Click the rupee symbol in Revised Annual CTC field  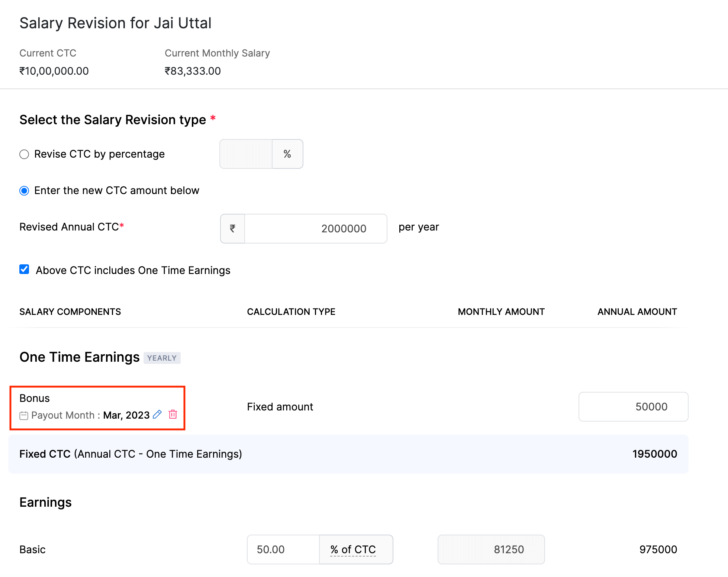pyautogui.click(x=232, y=228)
